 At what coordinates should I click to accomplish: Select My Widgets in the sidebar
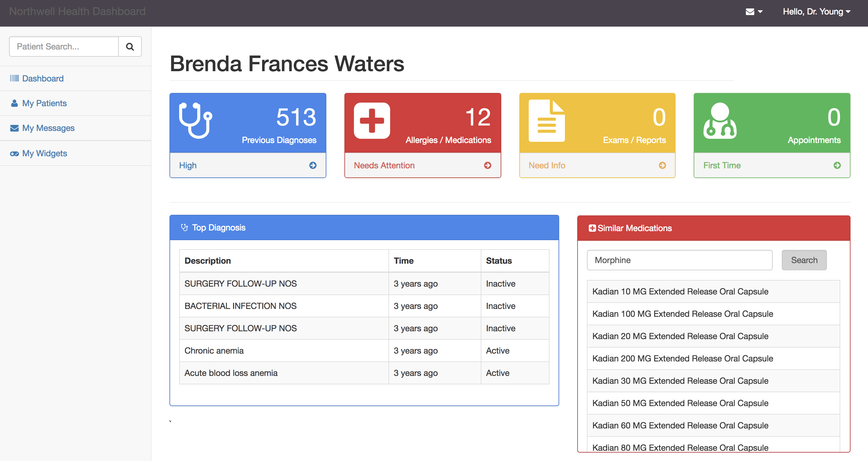click(44, 153)
